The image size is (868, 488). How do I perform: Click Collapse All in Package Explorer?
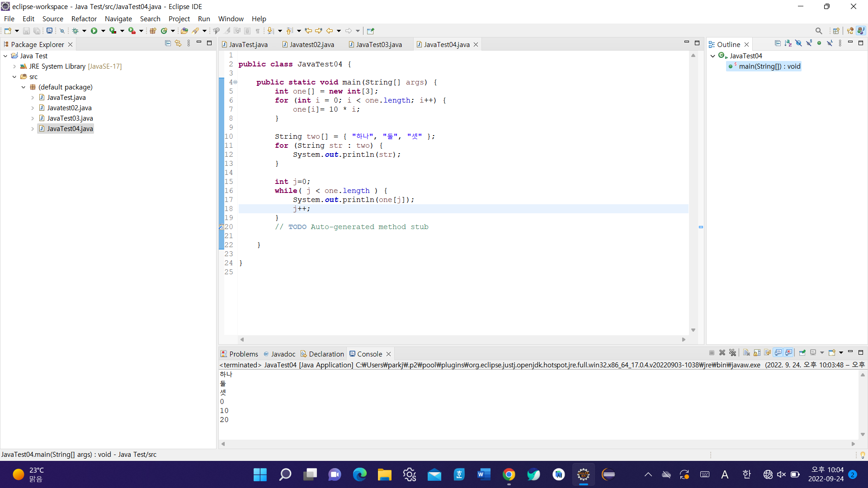[x=168, y=43]
